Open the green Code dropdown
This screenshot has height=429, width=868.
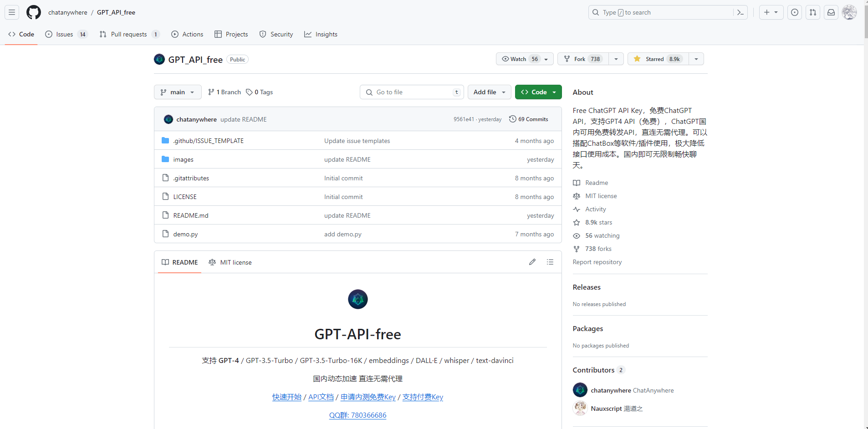pos(538,92)
